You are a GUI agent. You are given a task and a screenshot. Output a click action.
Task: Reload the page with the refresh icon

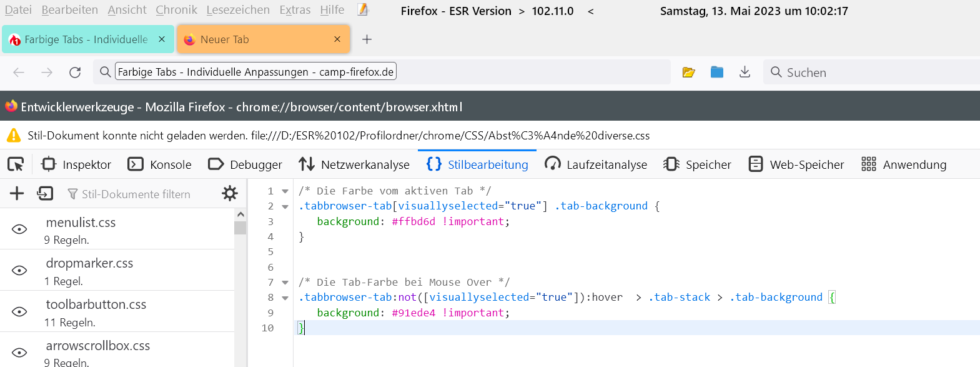click(x=75, y=73)
